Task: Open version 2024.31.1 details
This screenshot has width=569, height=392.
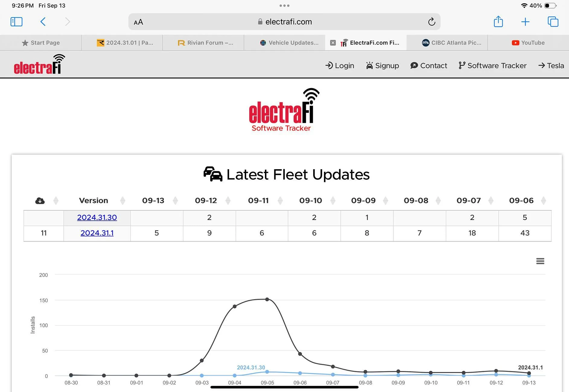Action: (97, 233)
